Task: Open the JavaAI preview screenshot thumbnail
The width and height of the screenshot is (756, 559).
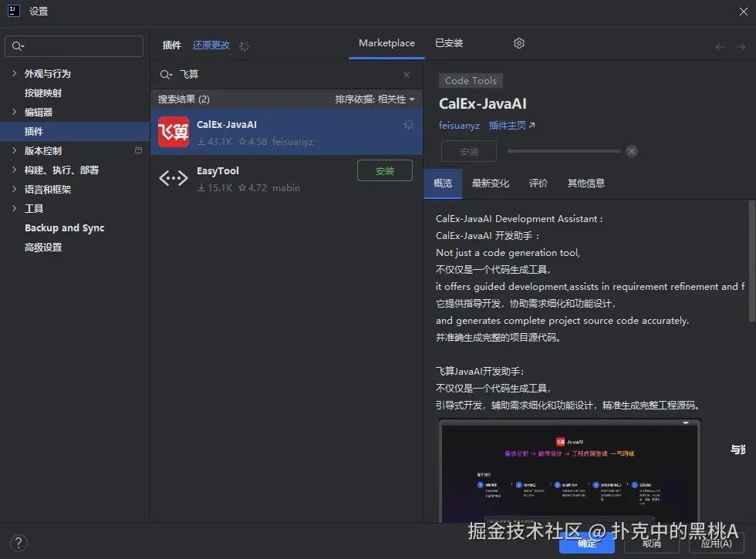Action: [x=569, y=471]
